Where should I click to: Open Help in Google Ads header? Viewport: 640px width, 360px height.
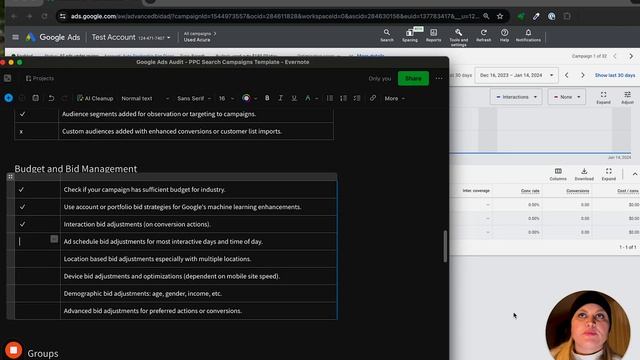(504, 36)
